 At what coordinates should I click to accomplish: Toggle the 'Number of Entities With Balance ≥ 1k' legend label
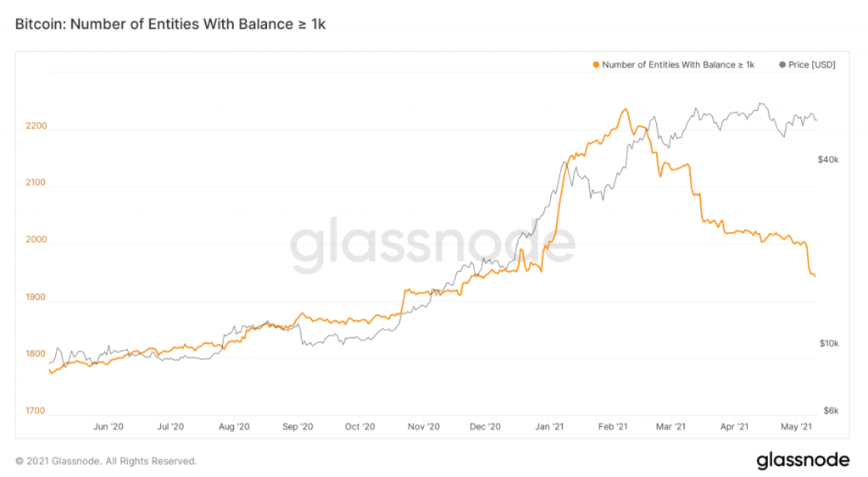click(x=678, y=64)
